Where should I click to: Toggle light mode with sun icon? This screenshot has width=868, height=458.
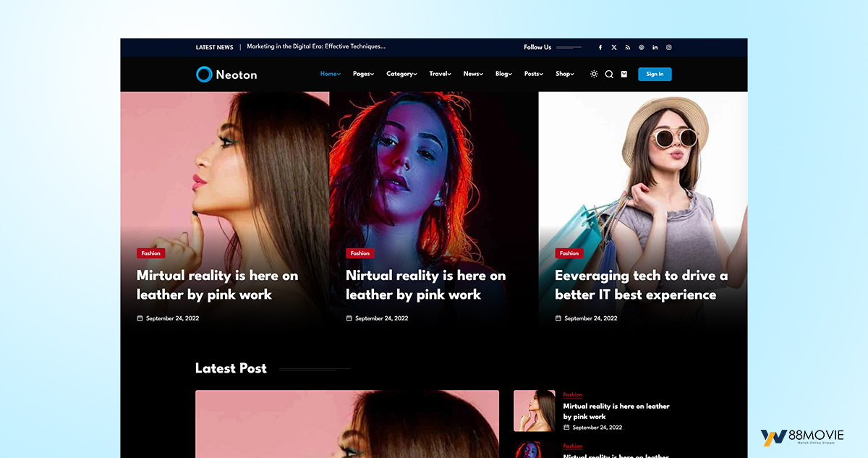coord(594,74)
